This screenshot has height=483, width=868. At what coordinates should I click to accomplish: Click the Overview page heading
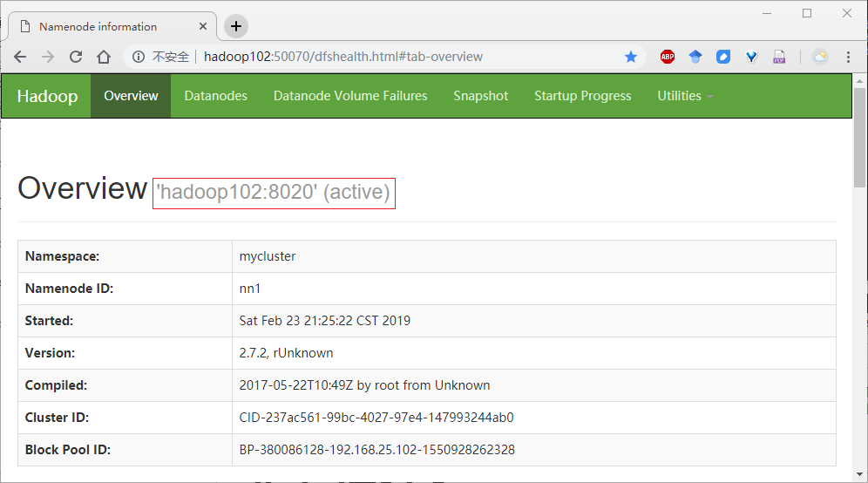[x=83, y=188]
